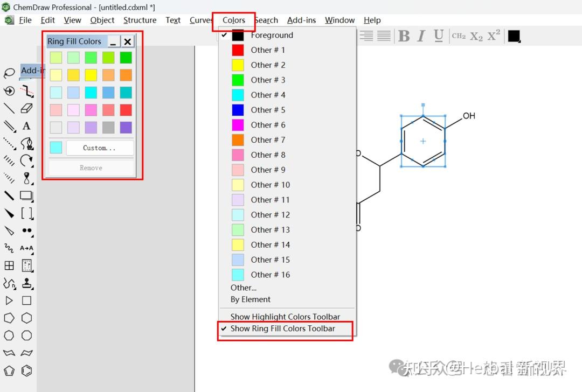The width and height of the screenshot is (582, 392).
Task: Select the red swatch in Ring Fill Colors
Action: click(126, 110)
